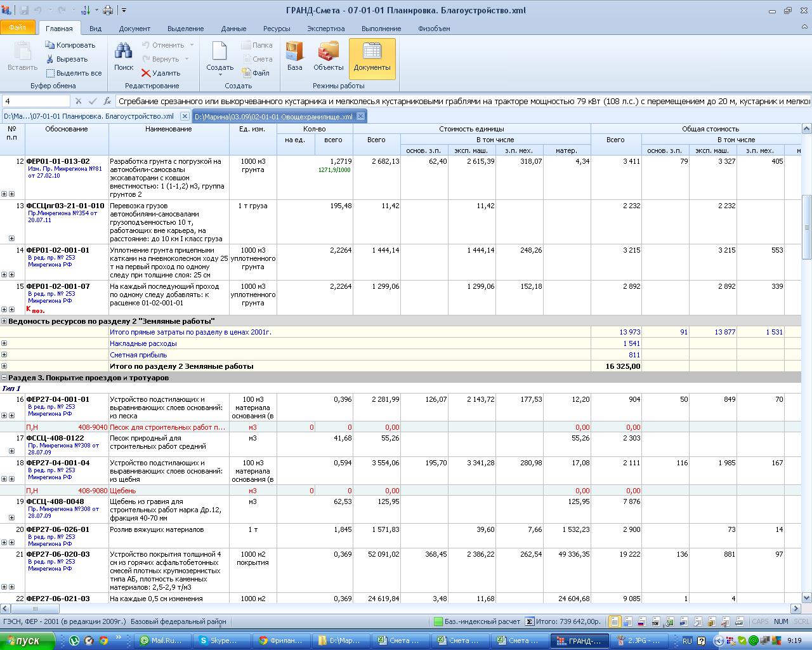The height and width of the screenshot is (650, 812).
Task: Switch to the Объекты mode
Action: click(328, 52)
